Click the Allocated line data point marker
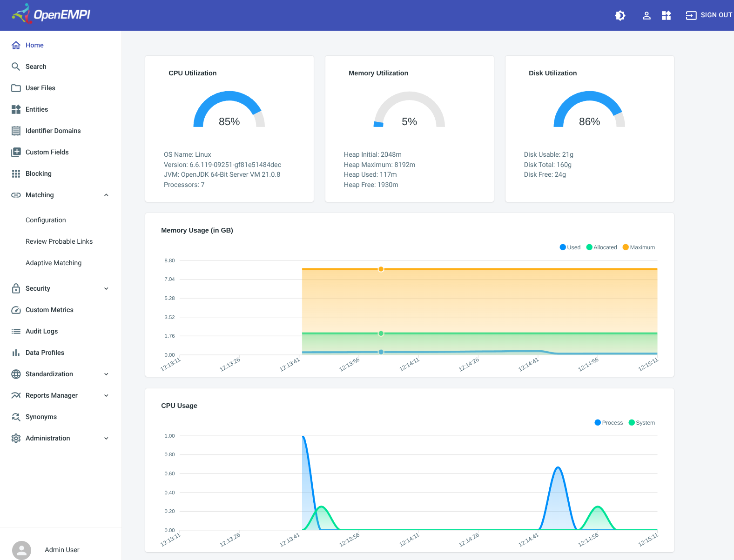Viewport: 734px width, 560px height. tap(381, 333)
